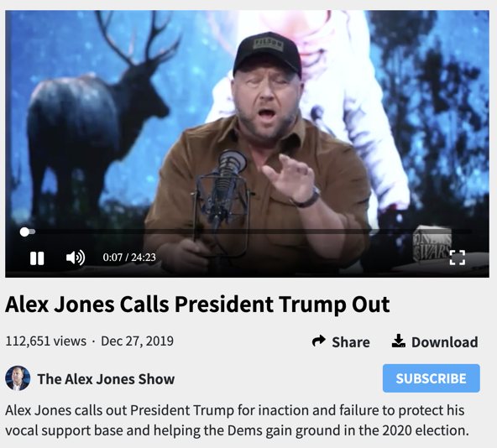Jump to the middle of the progress track
The height and width of the screenshot is (448, 497).
coord(246,232)
